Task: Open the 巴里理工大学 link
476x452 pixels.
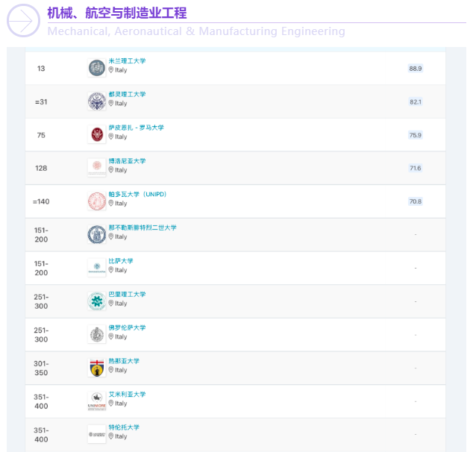Action: coord(127,295)
